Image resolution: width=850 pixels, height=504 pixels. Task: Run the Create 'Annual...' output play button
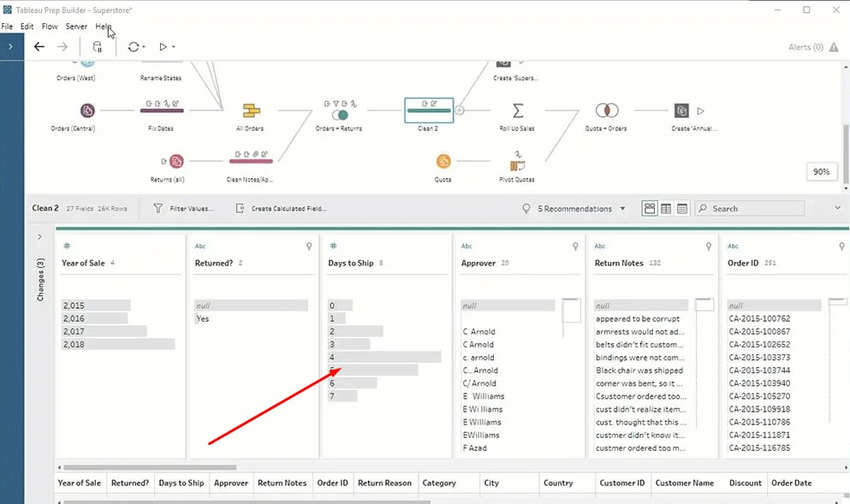point(701,110)
